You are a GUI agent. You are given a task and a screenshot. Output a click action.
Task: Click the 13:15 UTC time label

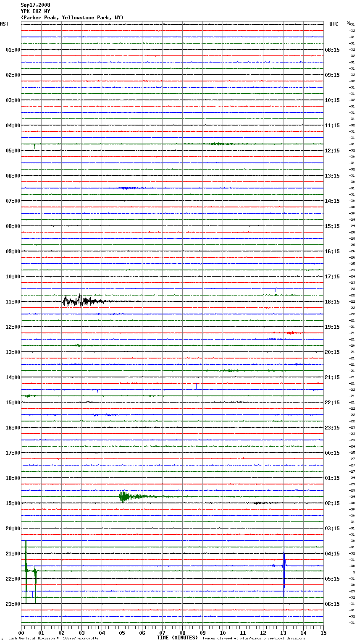[x=332, y=176]
